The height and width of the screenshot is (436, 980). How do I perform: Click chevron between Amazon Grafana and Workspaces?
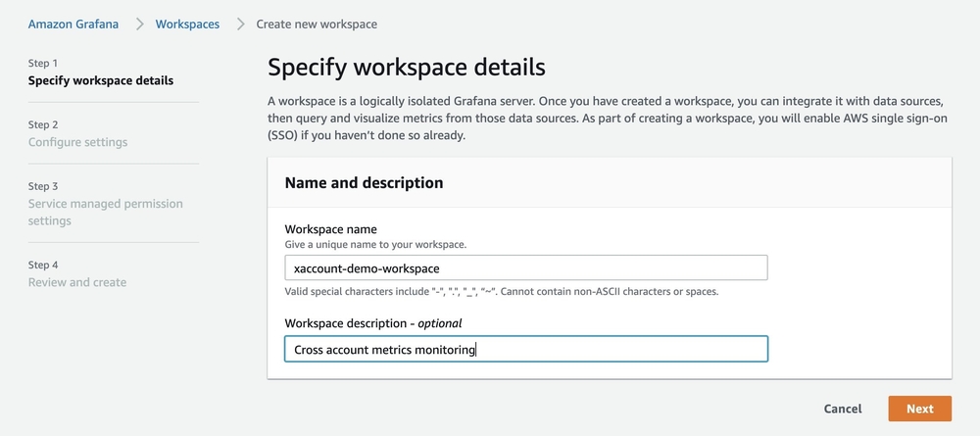tap(139, 24)
